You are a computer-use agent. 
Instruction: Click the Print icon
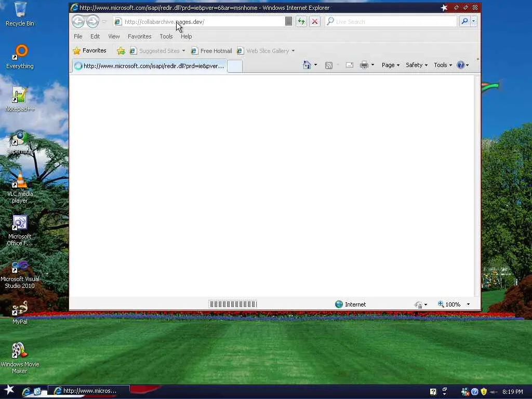[364, 65]
